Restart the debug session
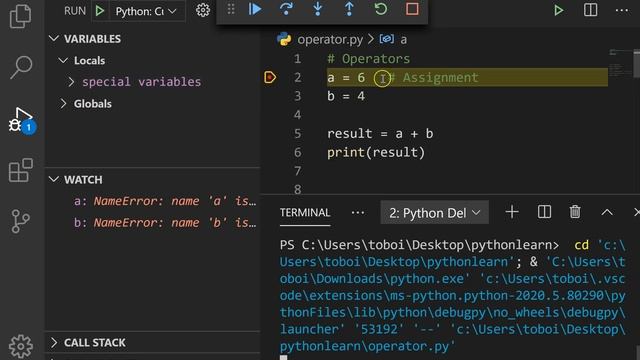The width and height of the screenshot is (640, 360). point(381,9)
